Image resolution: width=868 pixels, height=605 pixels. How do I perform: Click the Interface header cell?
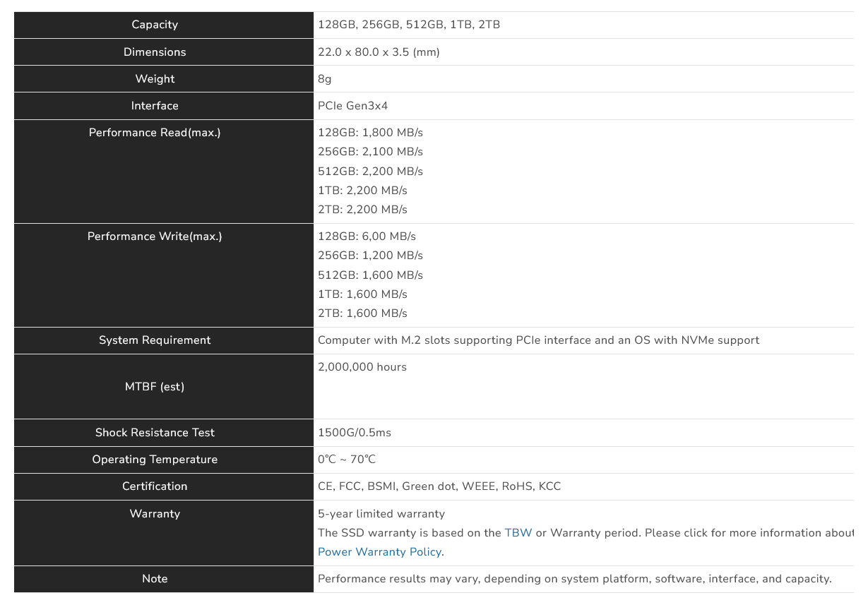tap(155, 106)
